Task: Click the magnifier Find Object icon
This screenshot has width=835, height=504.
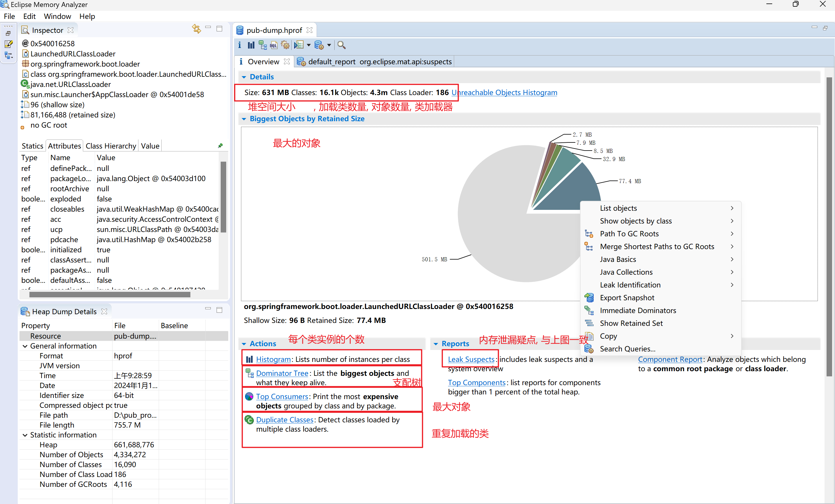Action: (x=342, y=45)
